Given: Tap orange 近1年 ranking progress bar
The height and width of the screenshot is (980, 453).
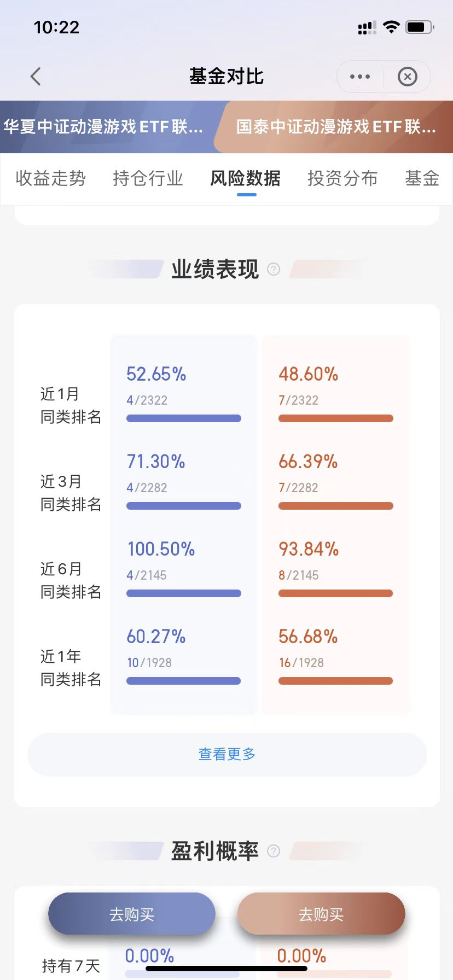Looking at the screenshot, I should pos(336,681).
